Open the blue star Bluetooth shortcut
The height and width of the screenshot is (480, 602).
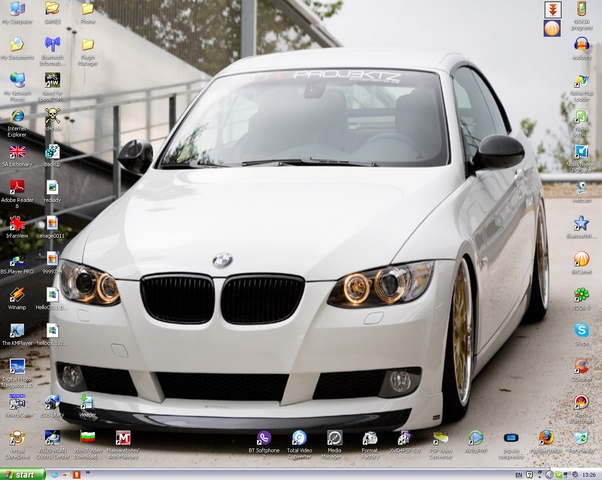coord(581,227)
